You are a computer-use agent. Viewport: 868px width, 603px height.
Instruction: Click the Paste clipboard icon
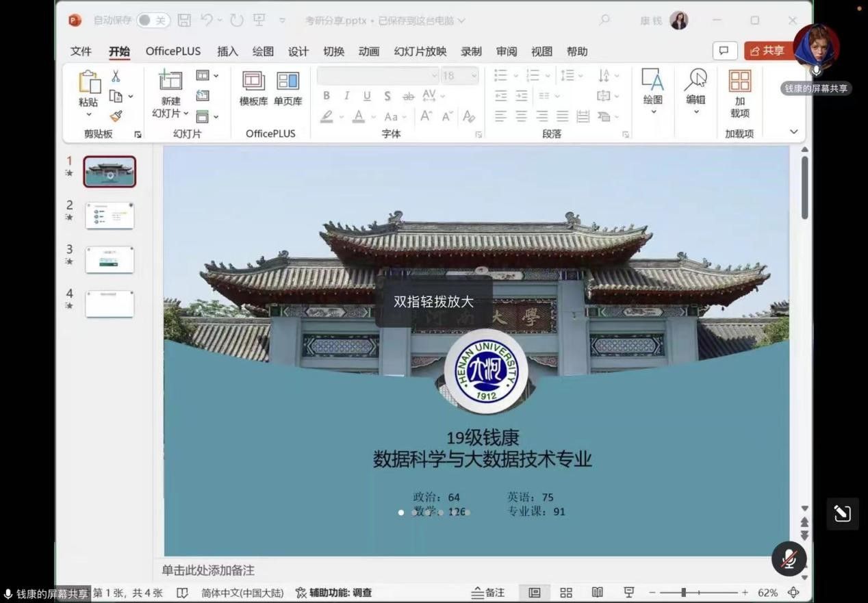click(89, 82)
